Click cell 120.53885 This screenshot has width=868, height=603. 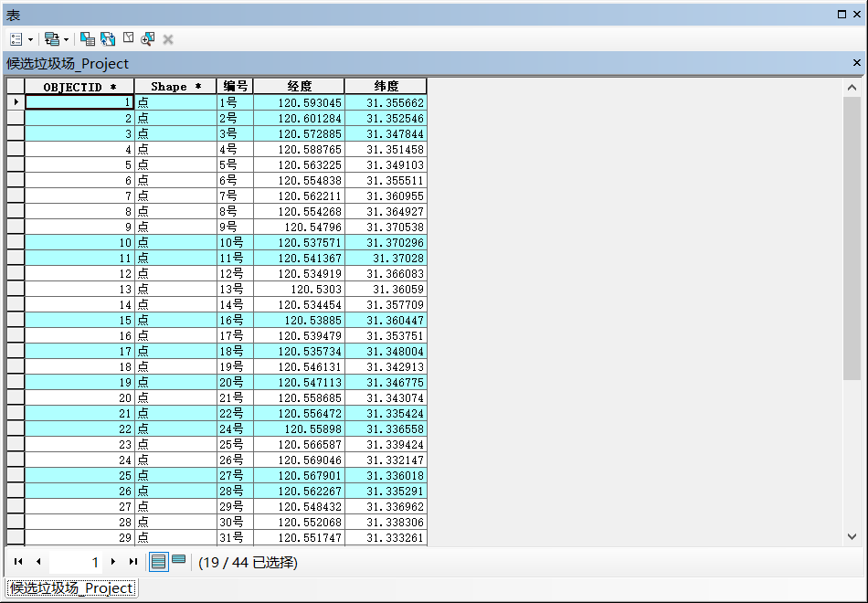(x=299, y=320)
